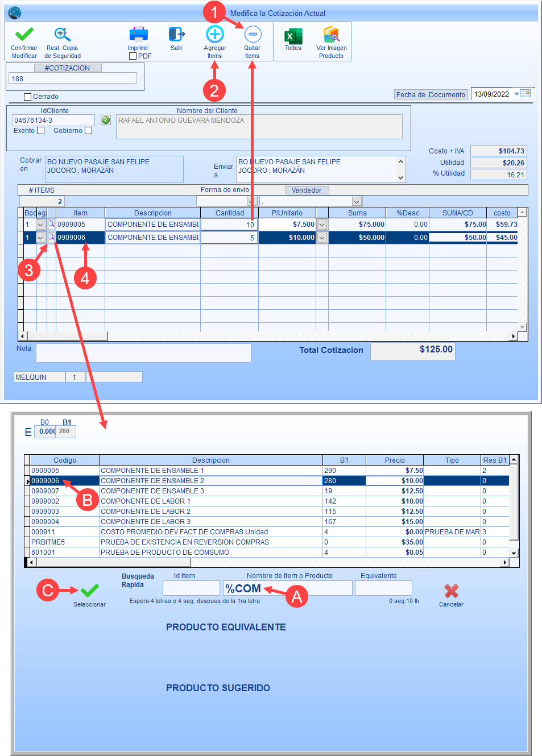This screenshot has height=756, width=542.
Task: Select COMPONENTE DE LABOR 3 row
Action: [x=269, y=522]
